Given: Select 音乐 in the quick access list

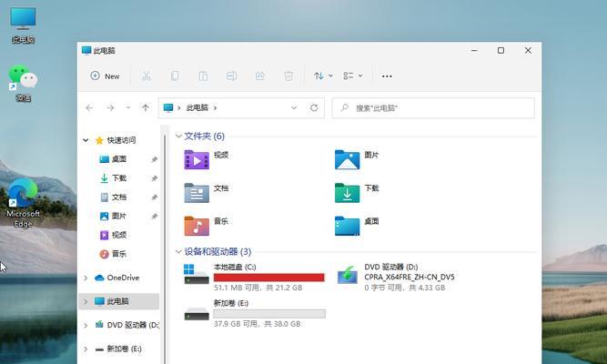Looking at the screenshot, I should point(119,254).
